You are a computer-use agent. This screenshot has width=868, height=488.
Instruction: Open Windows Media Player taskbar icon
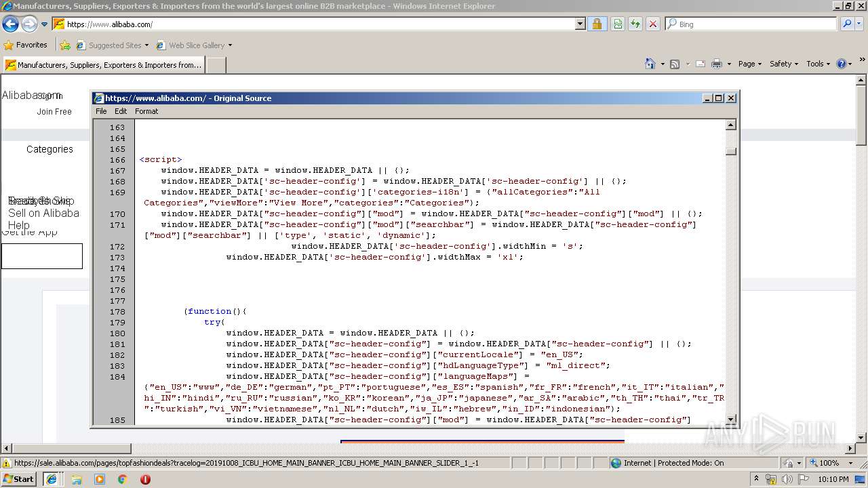100,479
